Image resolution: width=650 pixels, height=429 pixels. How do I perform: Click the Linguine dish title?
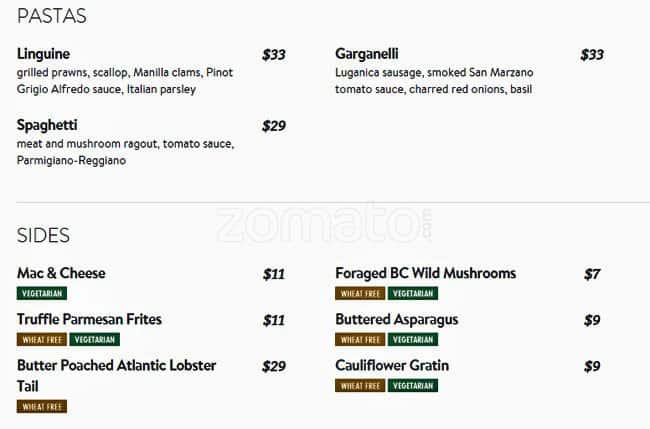tap(44, 54)
